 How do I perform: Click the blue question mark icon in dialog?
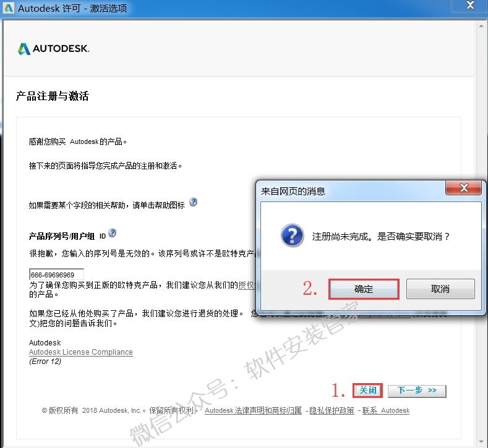coord(292,236)
